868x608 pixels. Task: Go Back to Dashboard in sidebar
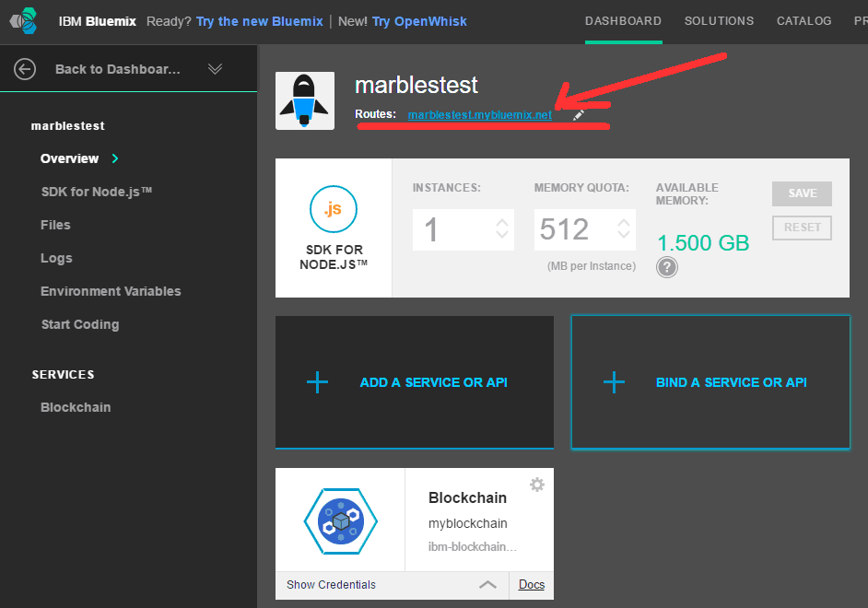click(117, 69)
